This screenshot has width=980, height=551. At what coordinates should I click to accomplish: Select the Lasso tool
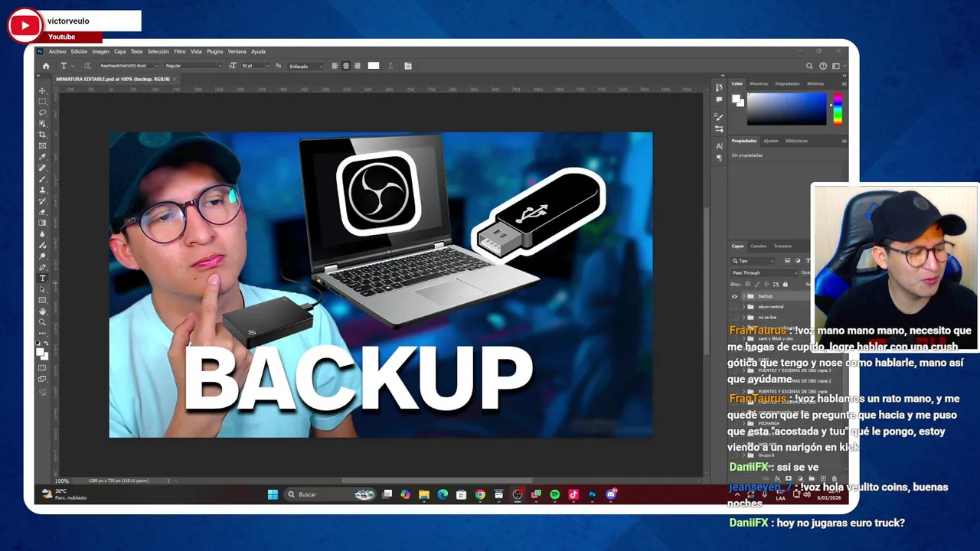click(43, 112)
